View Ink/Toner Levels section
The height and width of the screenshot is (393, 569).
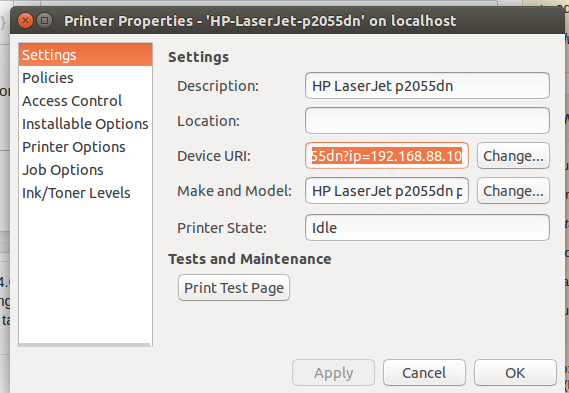point(85,193)
